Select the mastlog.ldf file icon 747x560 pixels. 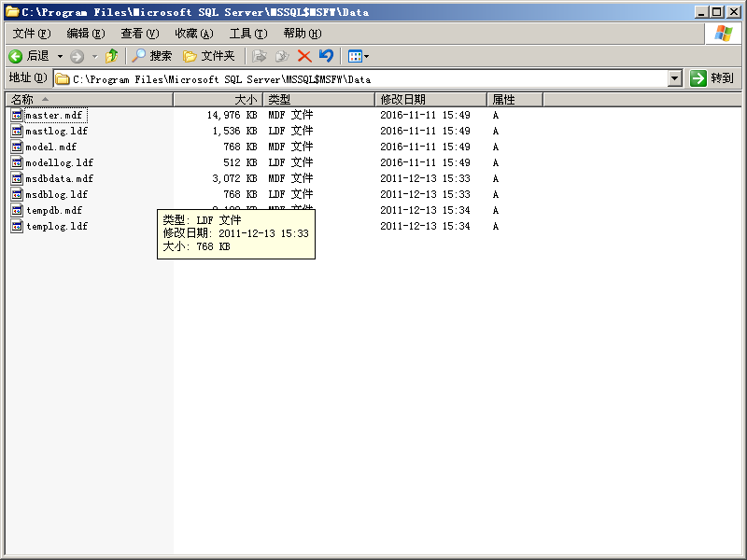coord(17,131)
